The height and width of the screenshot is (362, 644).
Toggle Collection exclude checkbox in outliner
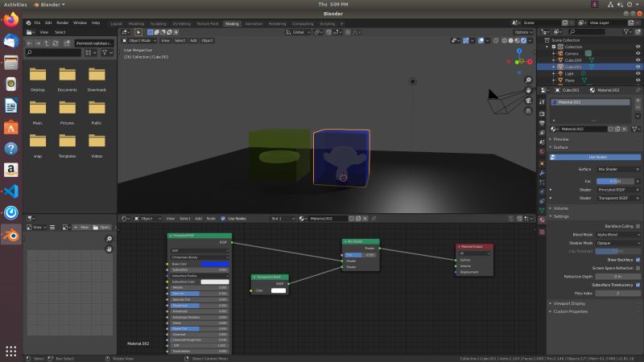click(554, 47)
